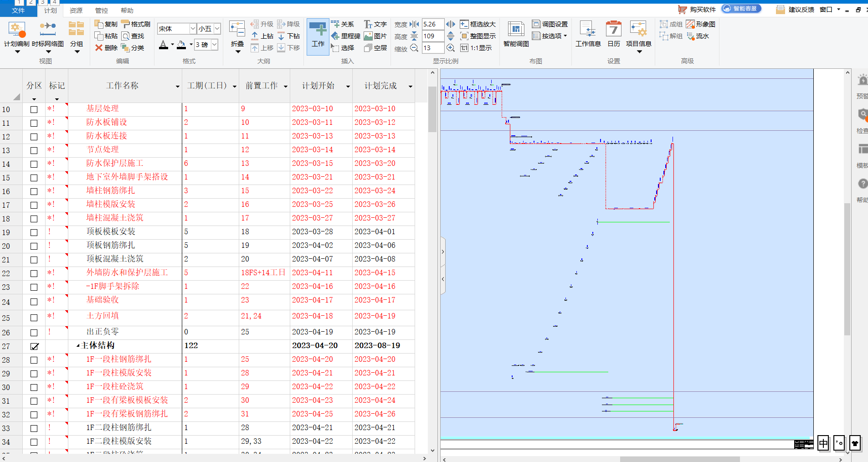Click the 建议反馈 button
Image resolution: width=868 pixels, height=462 pixels.
pyautogui.click(x=795, y=10)
